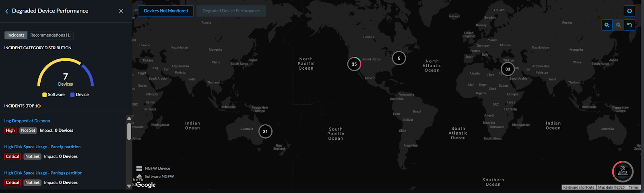The width and height of the screenshot is (644, 193).
Task: Select Degraded Device Performance map filter
Action: (x=231, y=11)
